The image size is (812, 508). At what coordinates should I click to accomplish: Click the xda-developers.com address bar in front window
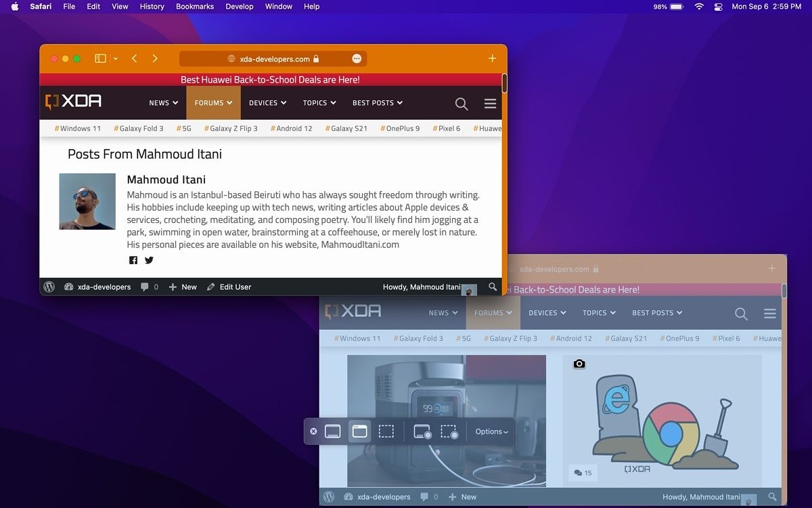273,59
